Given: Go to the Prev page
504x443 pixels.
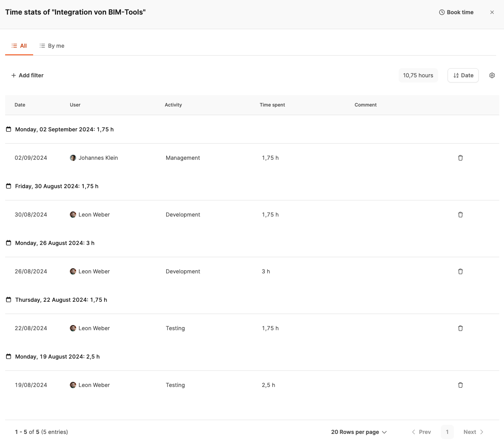Looking at the screenshot, I should (421, 432).
